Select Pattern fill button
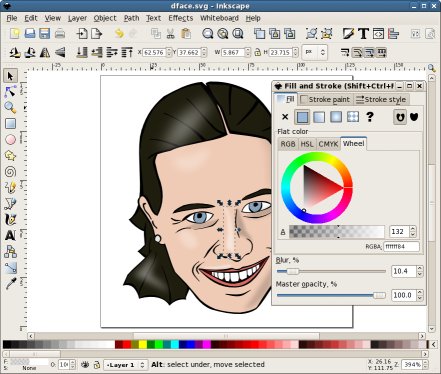Image resolution: width=441 pixels, height=374 pixels. coord(353,117)
